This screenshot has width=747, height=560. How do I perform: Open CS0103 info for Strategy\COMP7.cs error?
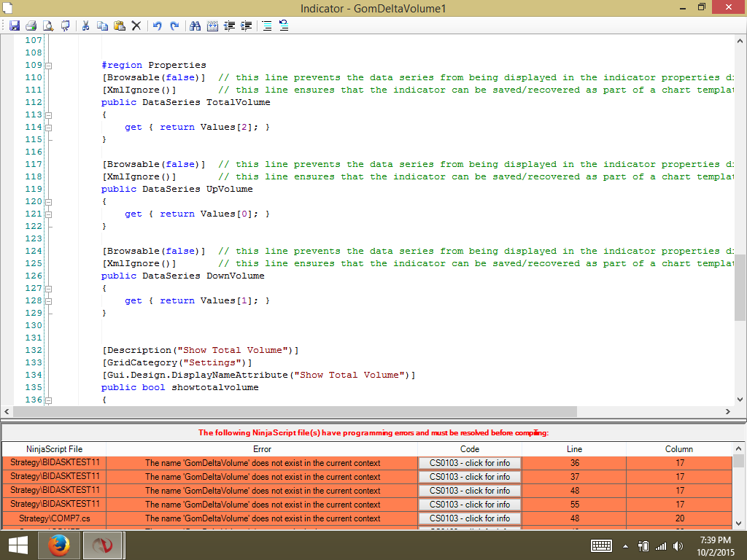(470, 518)
